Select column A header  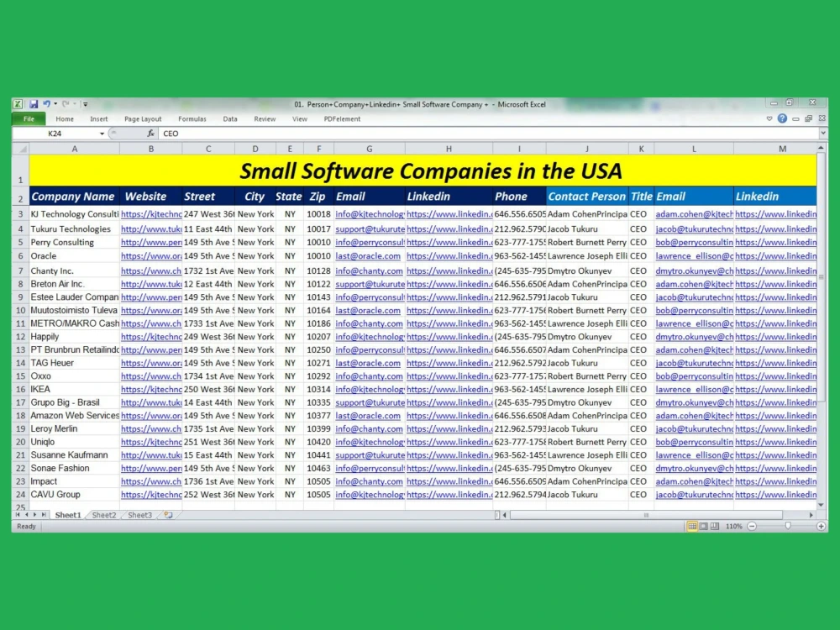point(75,149)
